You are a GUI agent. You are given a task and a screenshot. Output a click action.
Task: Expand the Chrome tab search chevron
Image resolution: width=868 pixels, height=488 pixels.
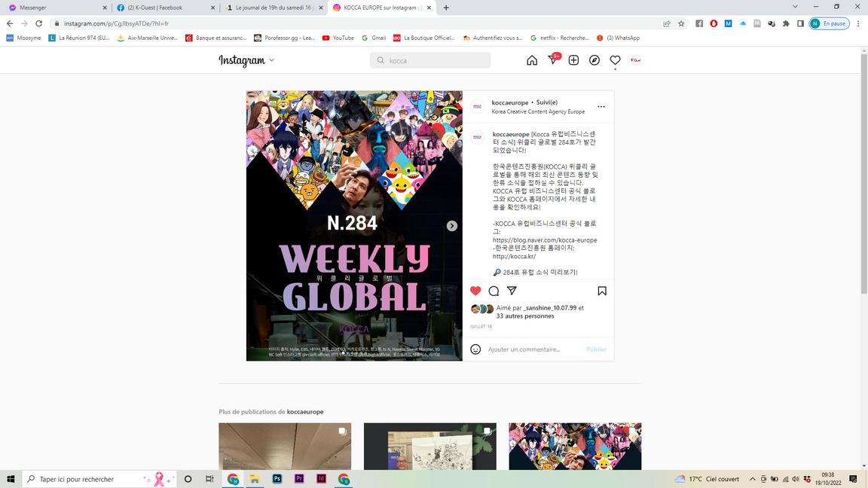point(795,7)
